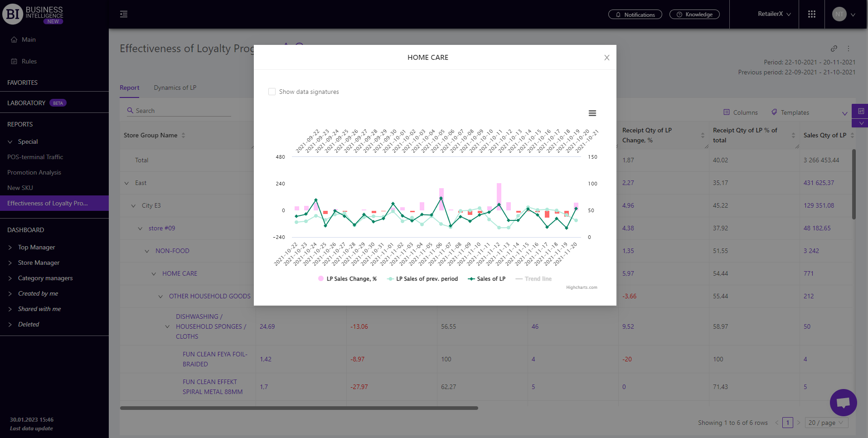
Task: Click the purple side panel icon
Action: (x=860, y=111)
